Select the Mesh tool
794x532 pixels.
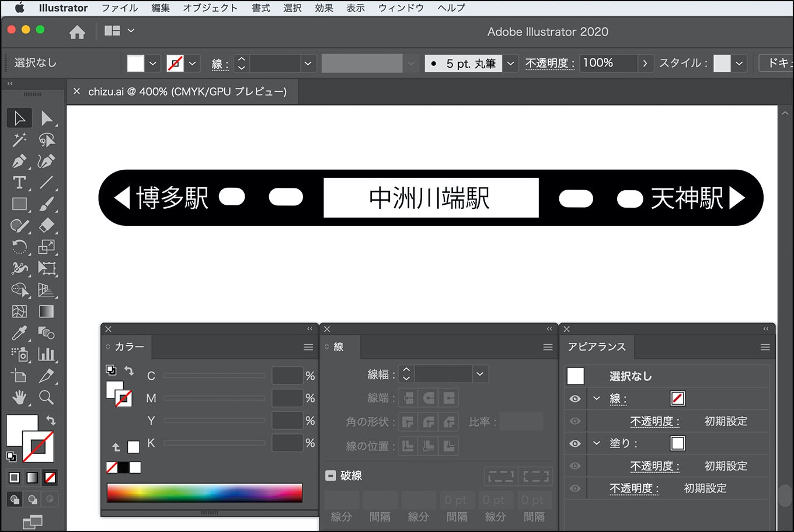tap(20, 311)
